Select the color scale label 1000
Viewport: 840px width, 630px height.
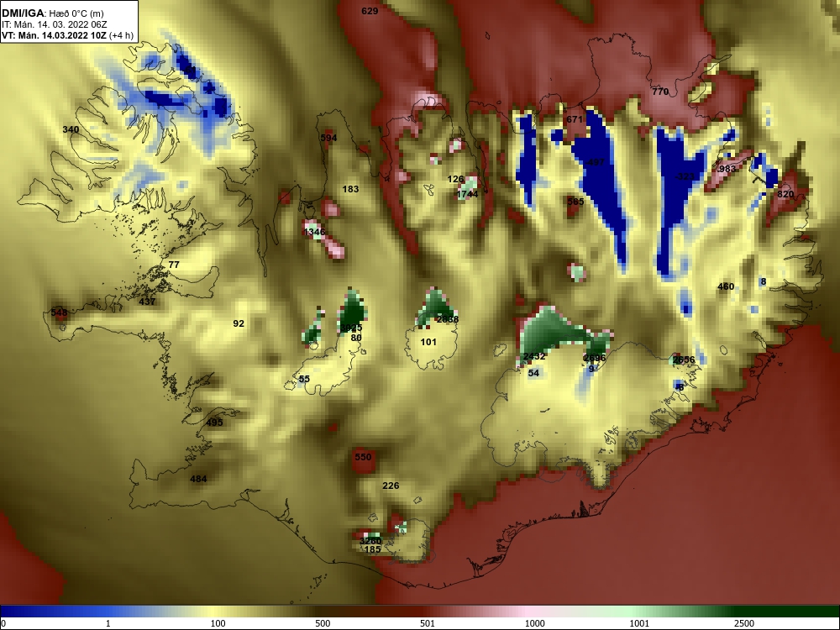pyautogui.click(x=535, y=623)
